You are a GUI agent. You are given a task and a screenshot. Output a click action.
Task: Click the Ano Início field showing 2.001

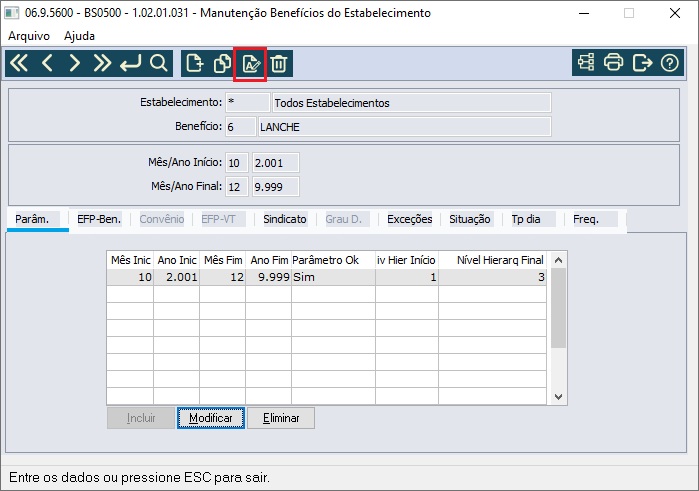[275, 163]
